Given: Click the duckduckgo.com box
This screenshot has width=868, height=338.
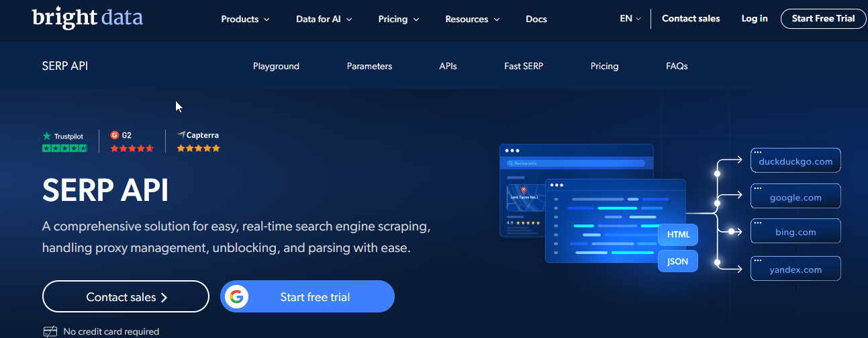Looking at the screenshot, I should 795,161.
